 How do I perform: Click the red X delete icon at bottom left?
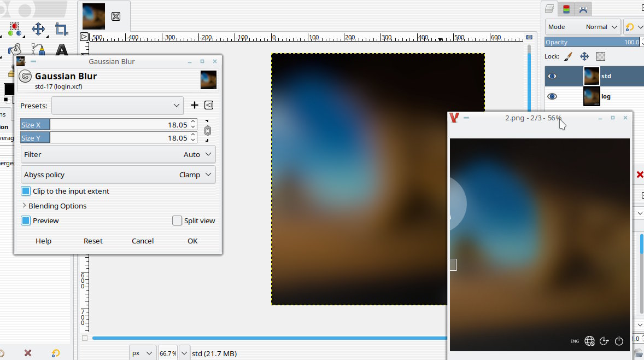[x=28, y=353]
